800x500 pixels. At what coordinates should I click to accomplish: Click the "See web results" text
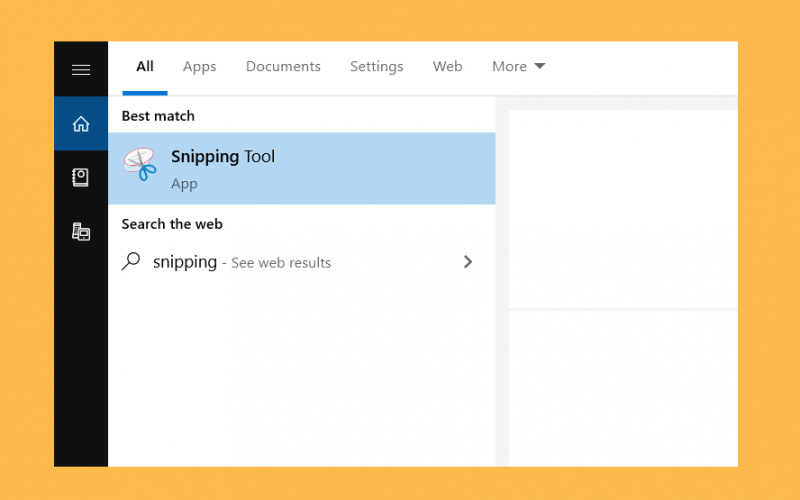[281, 263]
